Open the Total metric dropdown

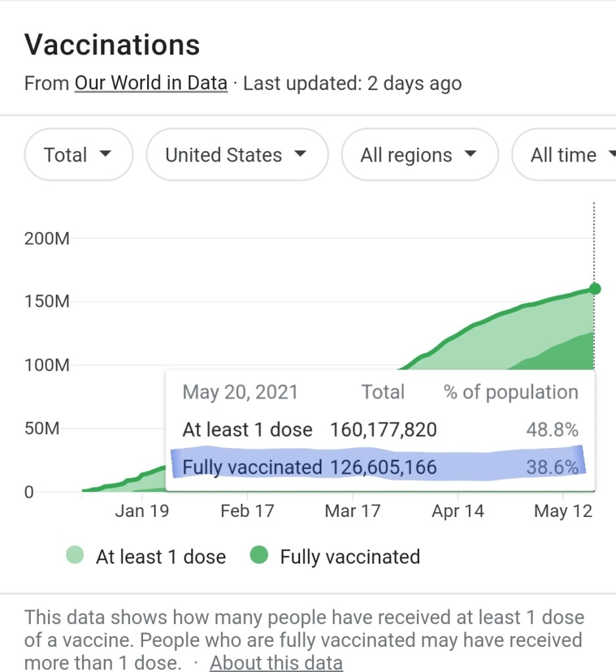(78, 155)
